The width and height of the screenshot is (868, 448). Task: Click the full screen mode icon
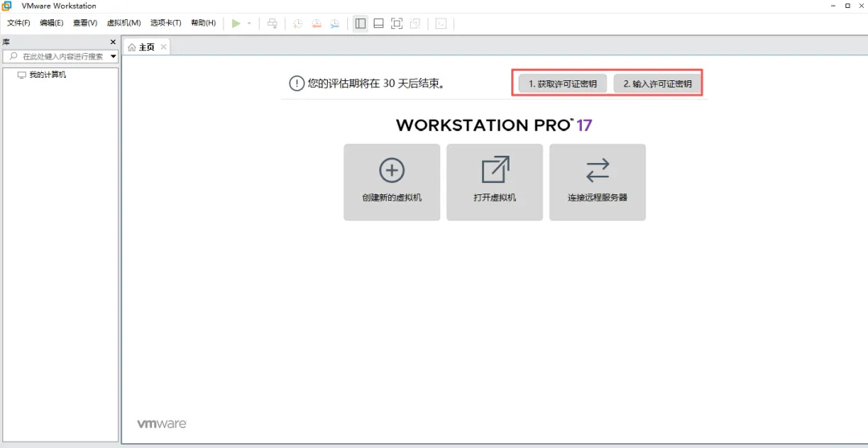tap(397, 23)
